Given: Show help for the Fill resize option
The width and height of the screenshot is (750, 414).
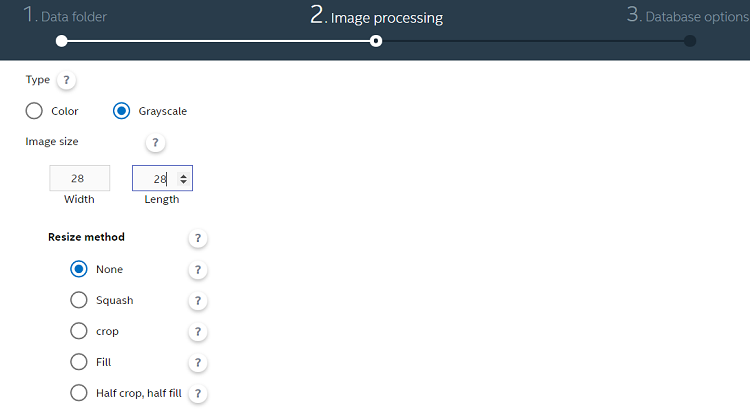Looking at the screenshot, I should pyautogui.click(x=198, y=363).
